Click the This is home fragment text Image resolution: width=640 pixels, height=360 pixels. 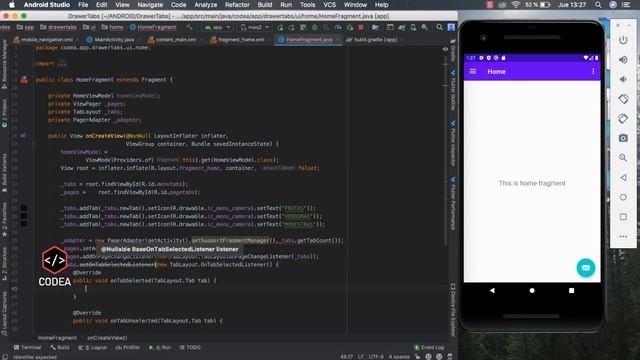tap(532, 183)
